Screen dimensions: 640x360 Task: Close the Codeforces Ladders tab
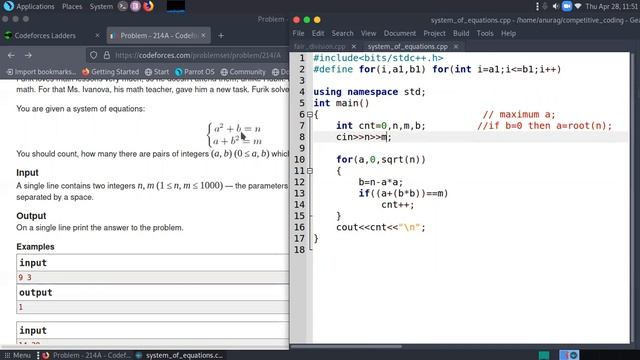97,36
